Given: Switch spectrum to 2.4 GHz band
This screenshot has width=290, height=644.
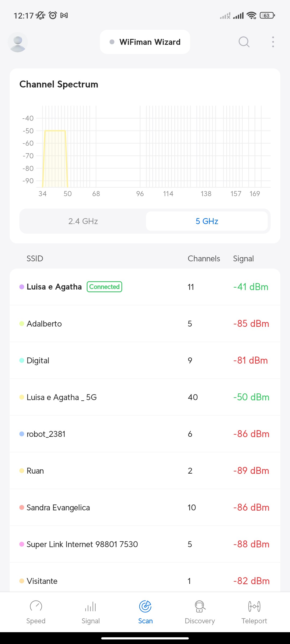Looking at the screenshot, I should (x=83, y=221).
